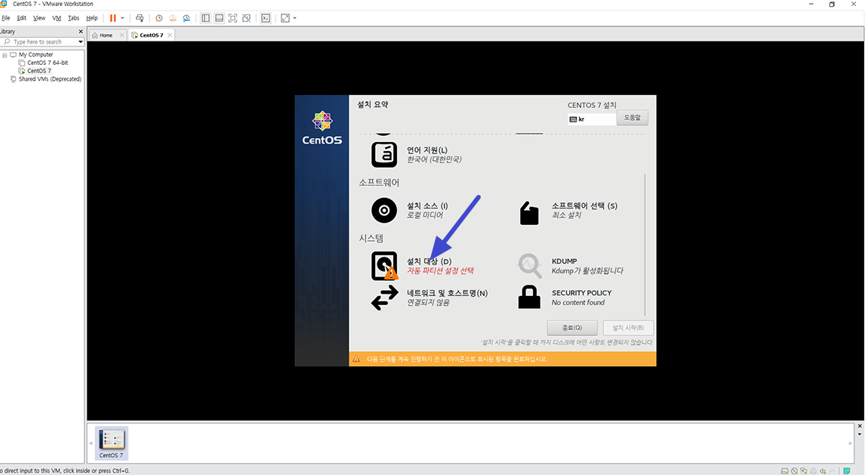Click the Send Ctrl+Alt+Del toolbar icon

click(x=140, y=18)
